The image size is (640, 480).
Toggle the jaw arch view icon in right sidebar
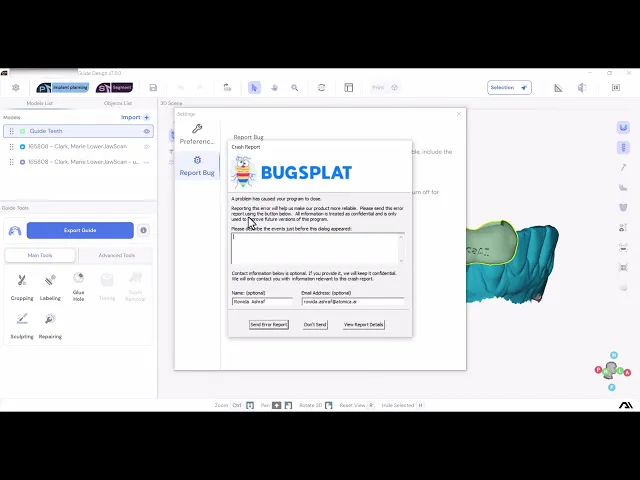tap(623, 128)
